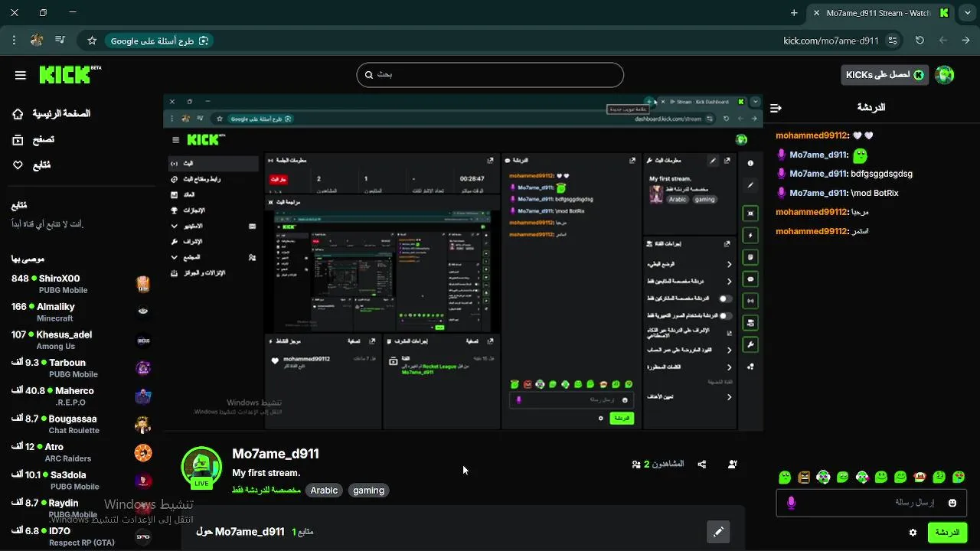
Task: Insert the first green blob emote
Action: click(x=785, y=477)
